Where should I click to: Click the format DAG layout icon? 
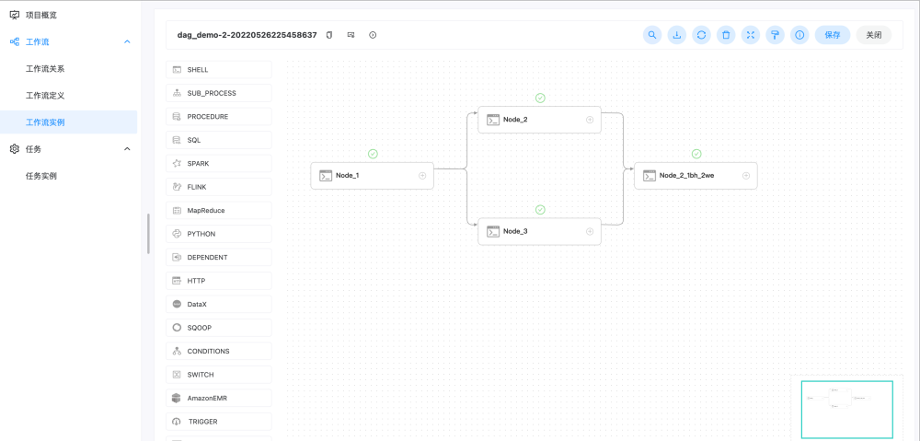click(775, 35)
